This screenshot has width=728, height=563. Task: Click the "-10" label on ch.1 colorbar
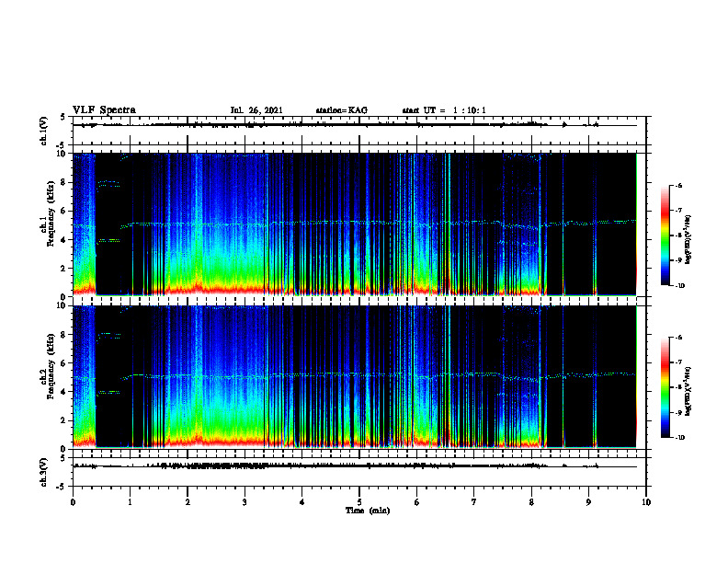(680, 286)
